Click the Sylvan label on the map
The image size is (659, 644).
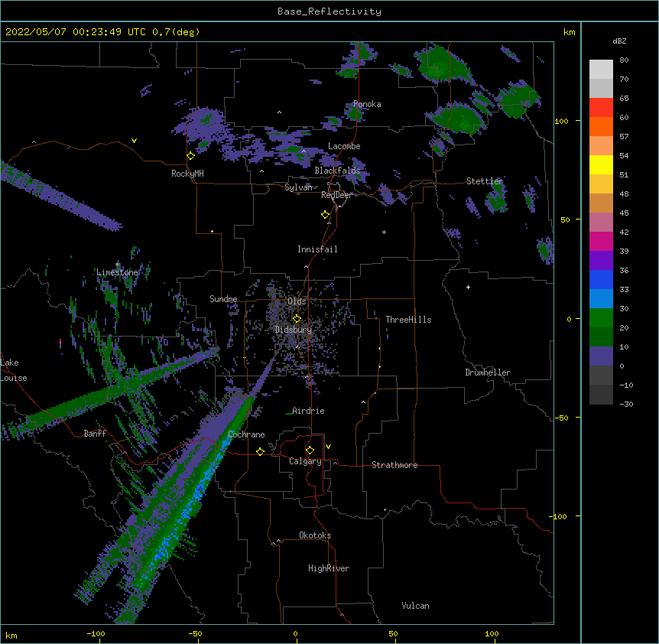pyautogui.click(x=298, y=187)
